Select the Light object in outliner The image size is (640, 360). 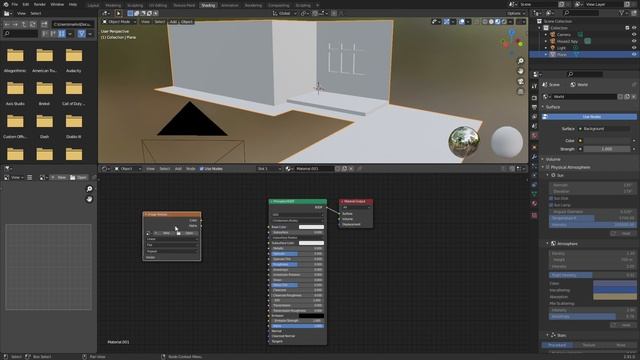point(561,48)
